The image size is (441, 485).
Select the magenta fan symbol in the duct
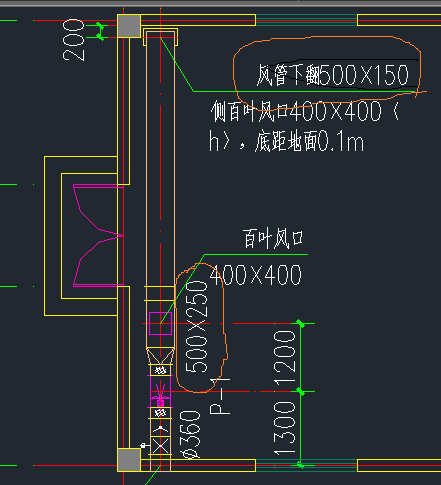160,392
